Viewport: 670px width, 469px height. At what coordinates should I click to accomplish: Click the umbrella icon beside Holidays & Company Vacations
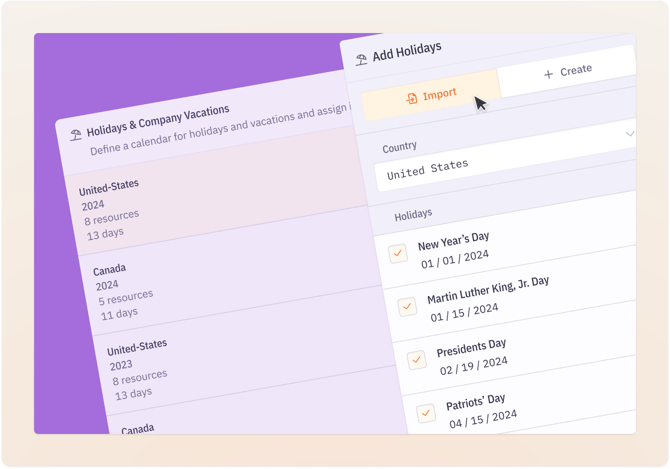76,134
